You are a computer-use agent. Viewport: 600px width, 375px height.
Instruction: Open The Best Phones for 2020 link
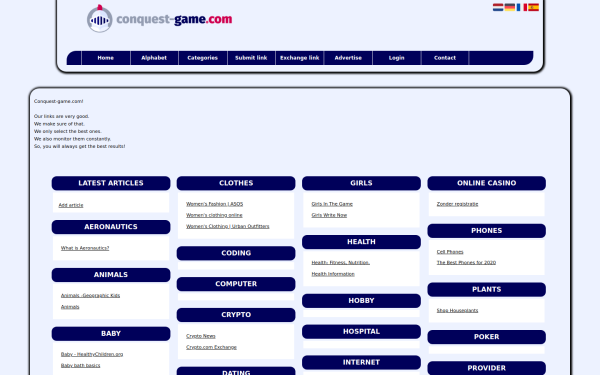[x=466, y=262]
